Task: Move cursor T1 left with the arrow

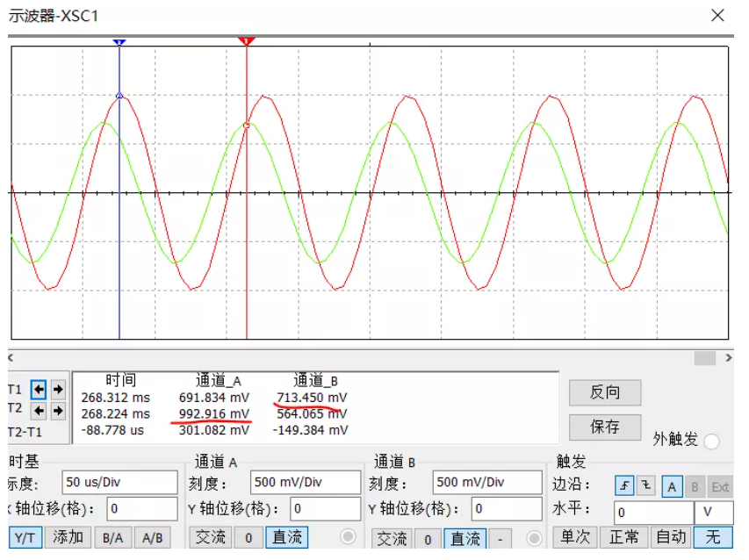Action: tap(39, 390)
